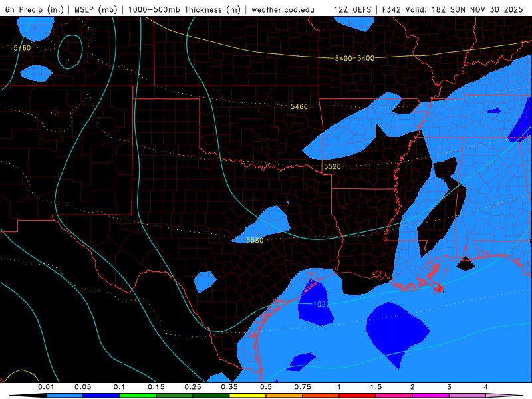
Task: Click the 0.35 legend value
Action: (229, 387)
